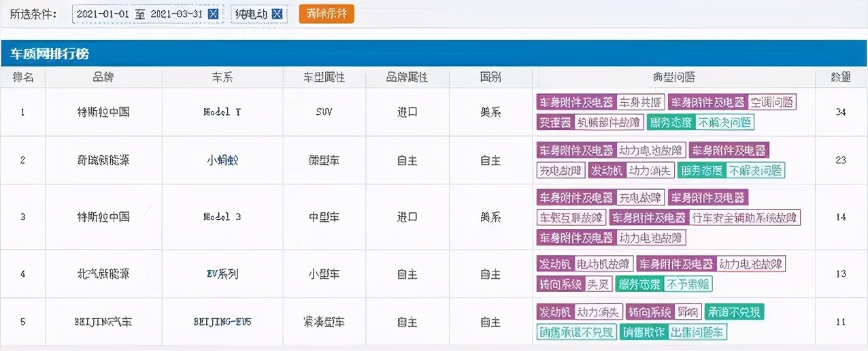The width and height of the screenshot is (868, 351).
Task: Open the Model Y series link
Action: tap(222, 112)
